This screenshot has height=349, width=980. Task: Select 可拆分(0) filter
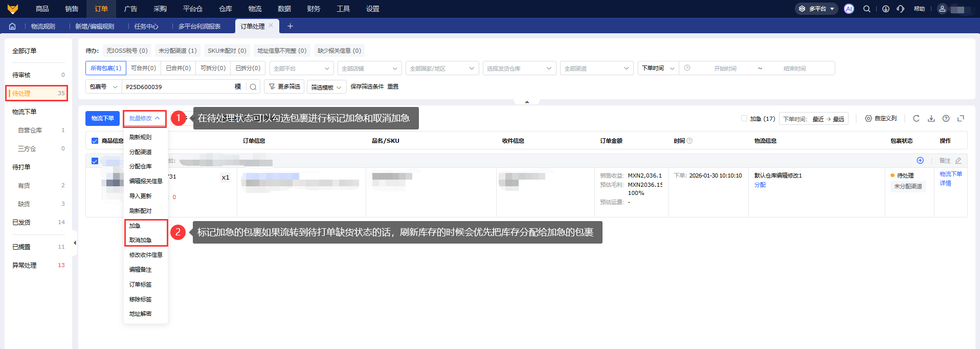[213, 68]
